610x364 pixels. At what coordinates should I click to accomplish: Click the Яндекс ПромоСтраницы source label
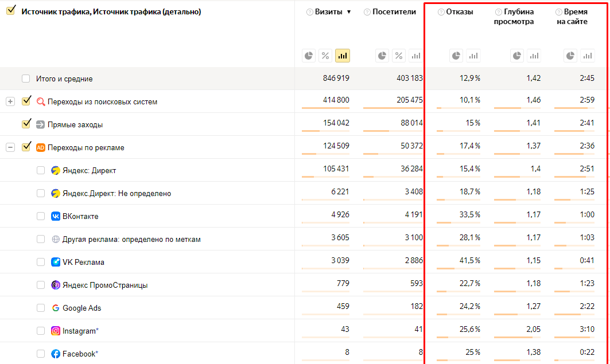tap(105, 285)
